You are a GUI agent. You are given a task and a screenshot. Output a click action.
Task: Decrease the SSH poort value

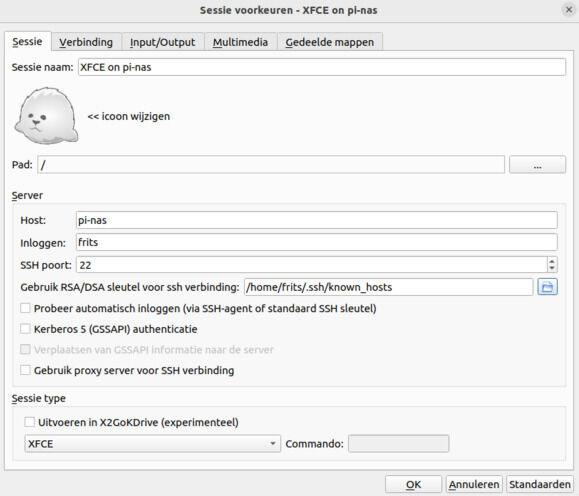coord(552,268)
